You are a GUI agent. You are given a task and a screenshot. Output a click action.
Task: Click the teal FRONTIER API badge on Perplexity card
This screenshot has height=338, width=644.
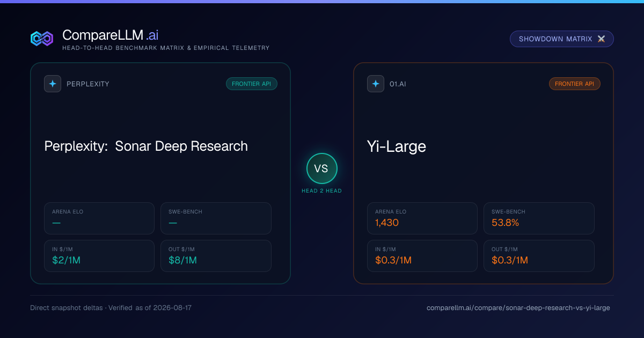coord(252,84)
